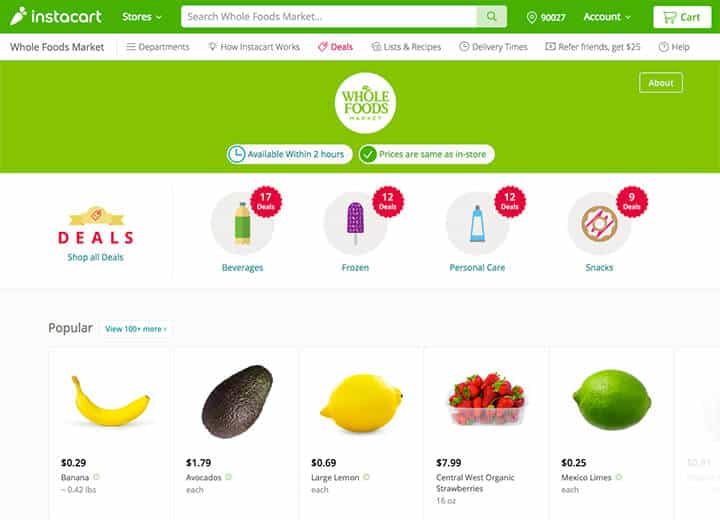Click the search magnifier button

[x=491, y=17]
